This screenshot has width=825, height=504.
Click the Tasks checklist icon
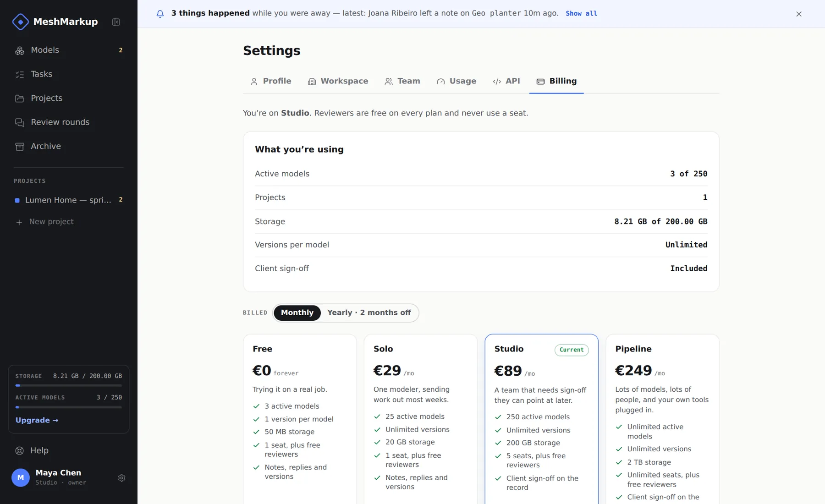[x=20, y=74]
